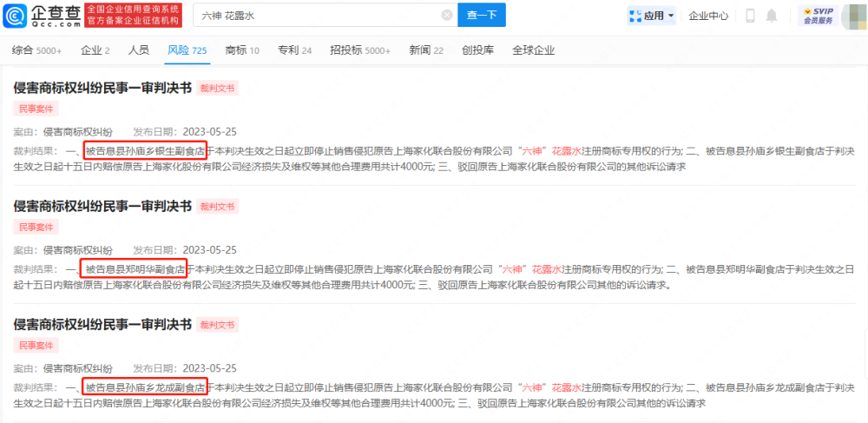Open the notifications bell icon

(771, 16)
